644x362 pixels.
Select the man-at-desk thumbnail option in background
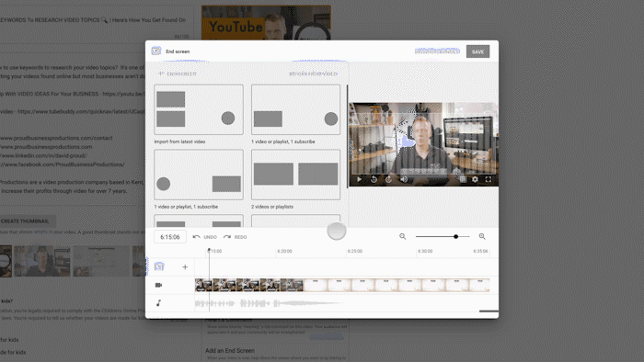pyautogui.click(x=42, y=261)
